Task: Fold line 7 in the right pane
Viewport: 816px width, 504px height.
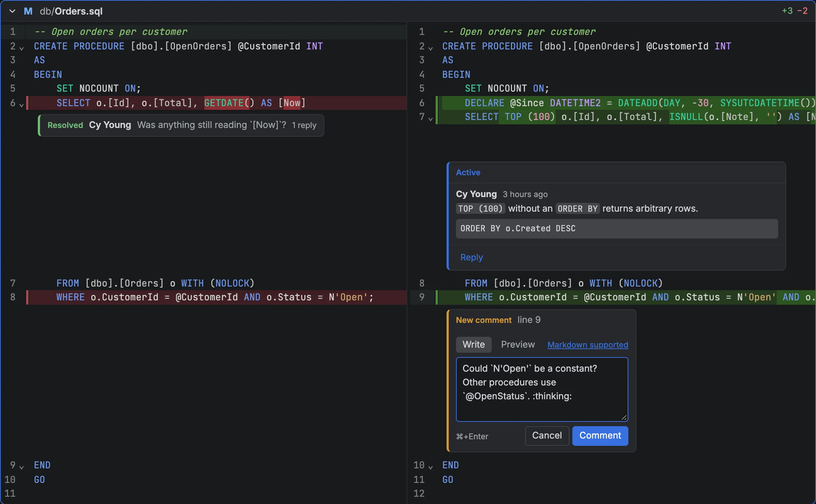Action: [431, 119]
